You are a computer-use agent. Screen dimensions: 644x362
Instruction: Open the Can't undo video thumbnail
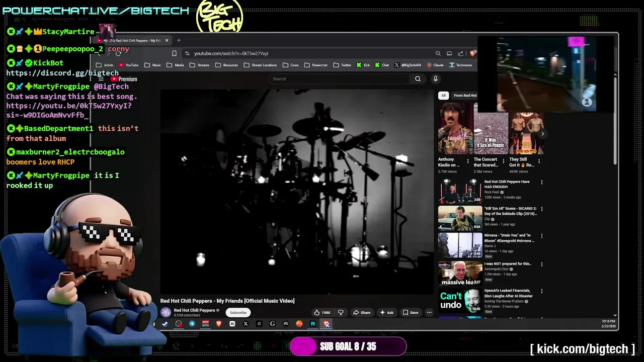460,301
